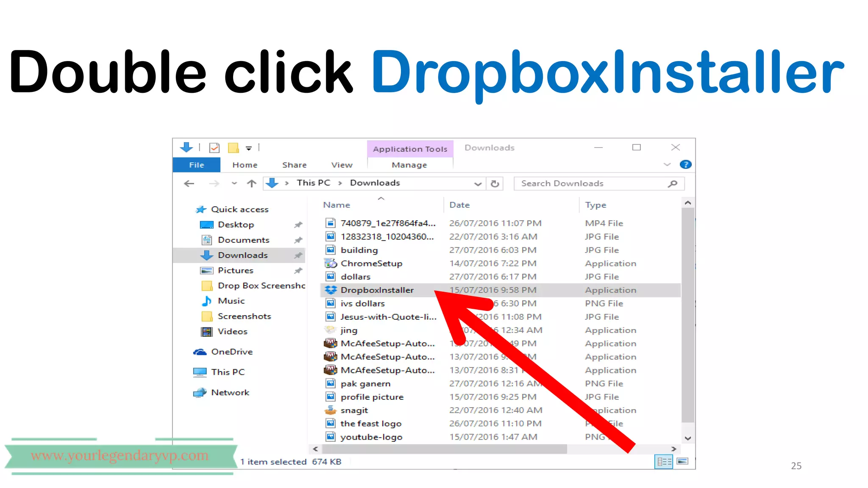Screen dimensions: 868x488
Task: Click the Network icon in navigation pane
Action: [200, 393]
